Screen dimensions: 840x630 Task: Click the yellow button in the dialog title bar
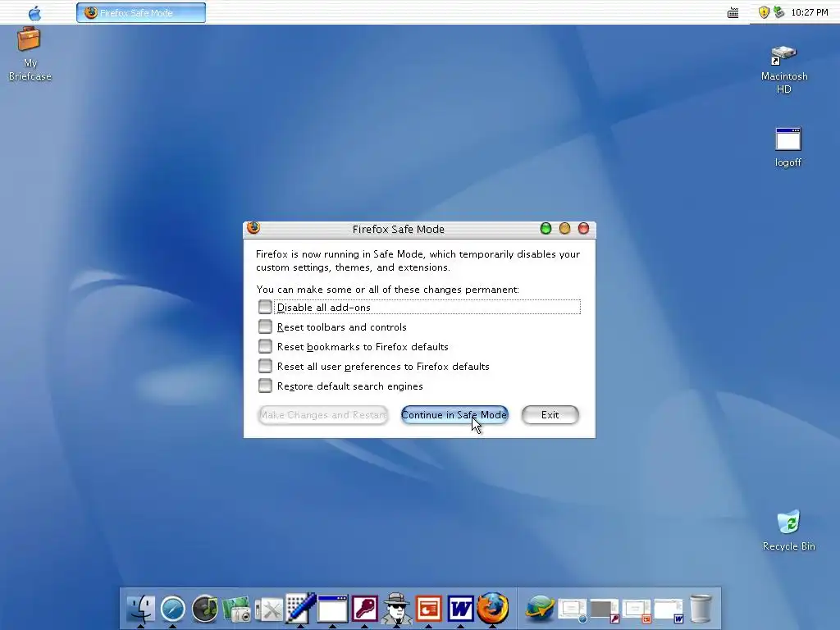coord(564,229)
